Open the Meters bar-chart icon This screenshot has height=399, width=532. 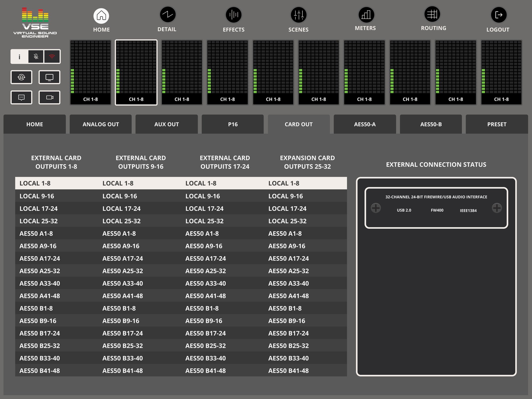(366, 15)
